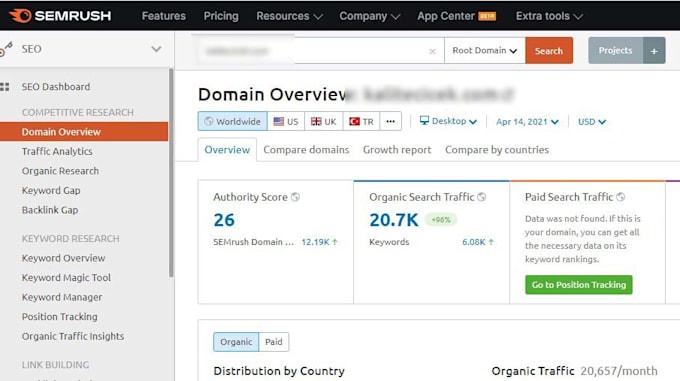Open more country databases via ellipsis
The height and width of the screenshot is (381, 680).
(x=390, y=121)
